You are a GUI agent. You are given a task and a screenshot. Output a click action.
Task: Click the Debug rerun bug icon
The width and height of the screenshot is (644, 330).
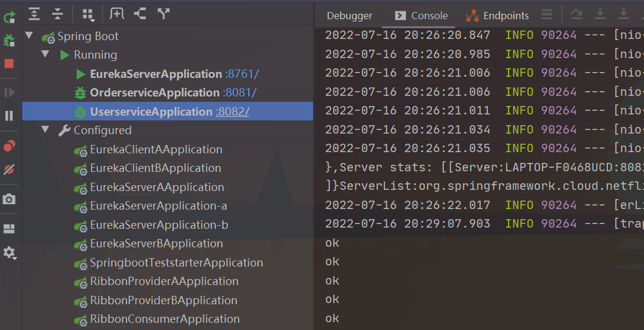[x=9, y=40]
